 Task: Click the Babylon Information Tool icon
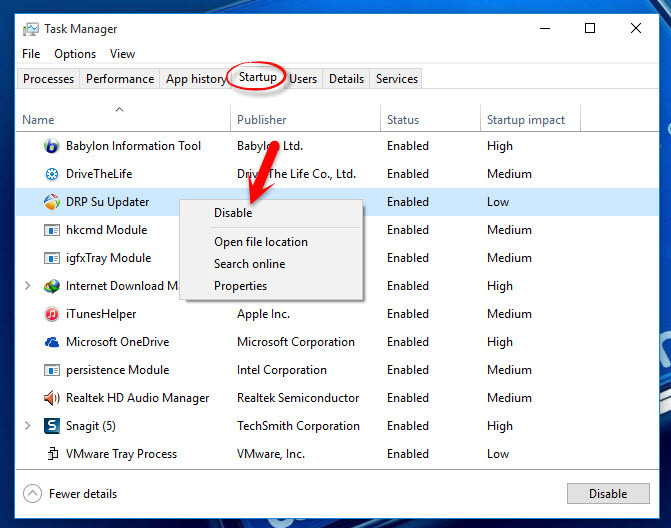[51, 146]
